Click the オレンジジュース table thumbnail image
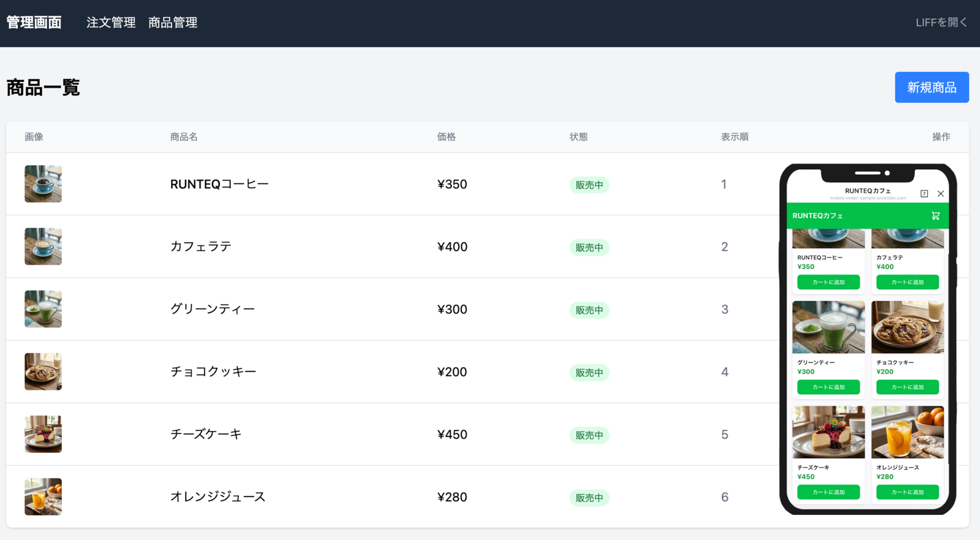The image size is (980, 540). (43, 497)
